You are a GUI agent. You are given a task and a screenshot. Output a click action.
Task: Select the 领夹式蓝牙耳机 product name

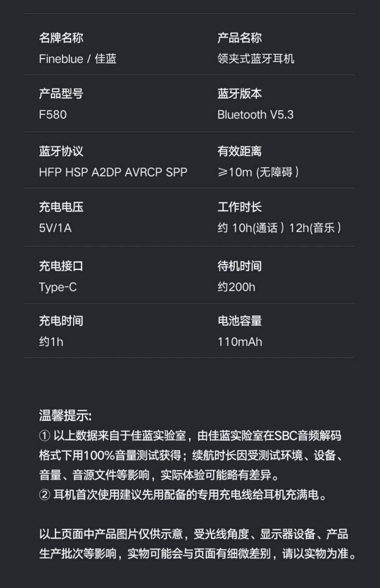(x=256, y=59)
